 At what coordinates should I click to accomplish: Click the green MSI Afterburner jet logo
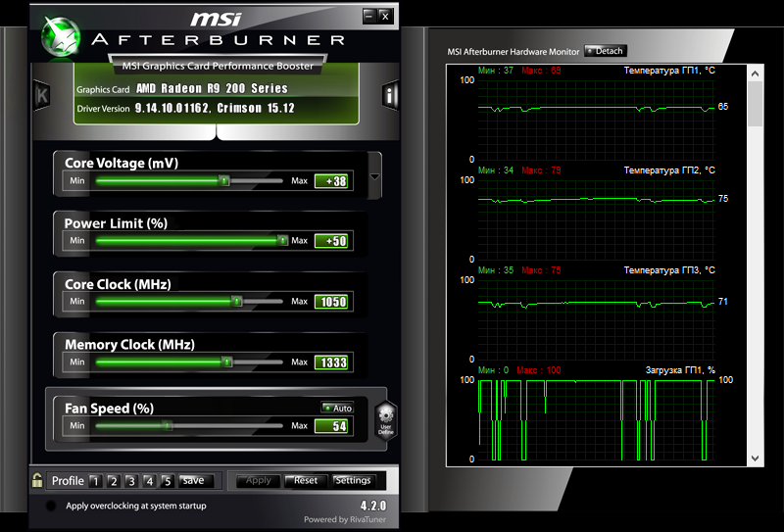pos(61,35)
